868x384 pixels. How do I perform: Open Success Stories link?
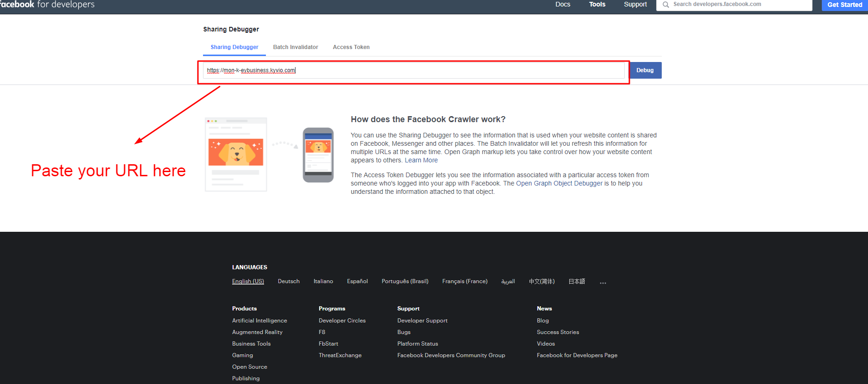pyautogui.click(x=558, y=332)
